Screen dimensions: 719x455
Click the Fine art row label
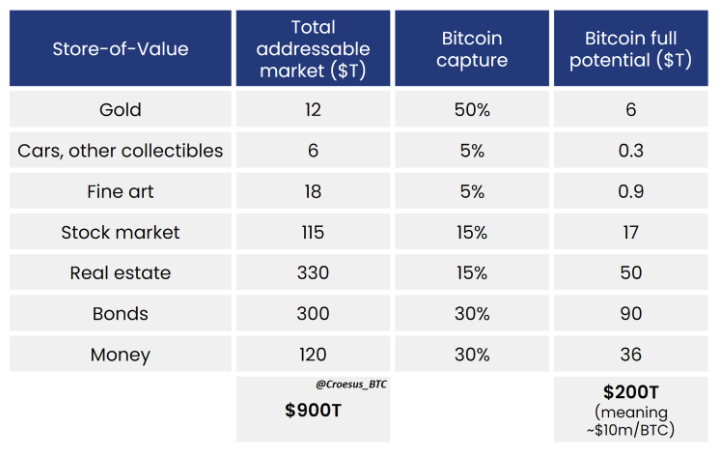pyautogui.click(x=120, y=191)
